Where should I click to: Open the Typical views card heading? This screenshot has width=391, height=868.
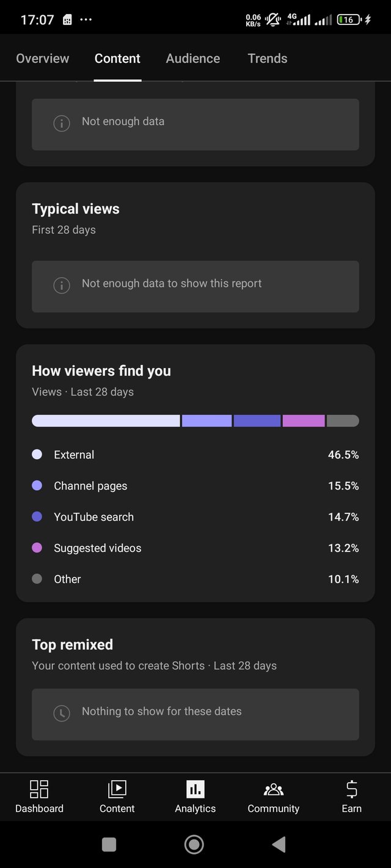[76, 209]
